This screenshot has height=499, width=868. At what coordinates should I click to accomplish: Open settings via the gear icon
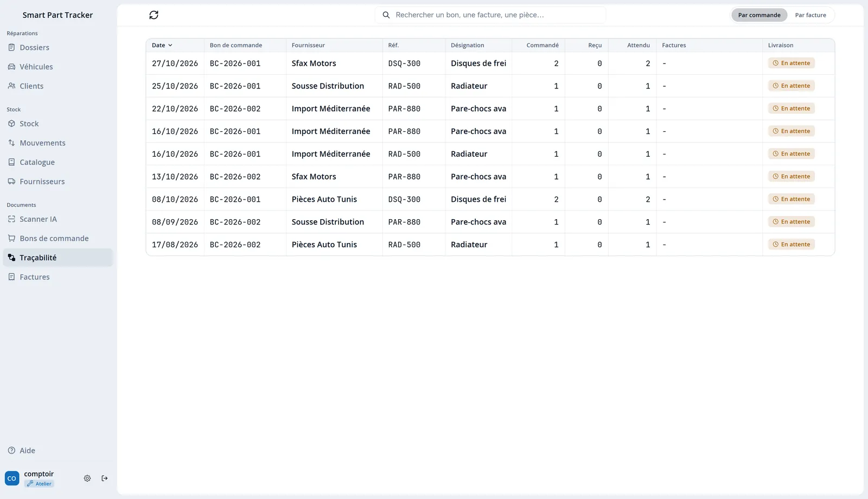[x=87, y=478]
